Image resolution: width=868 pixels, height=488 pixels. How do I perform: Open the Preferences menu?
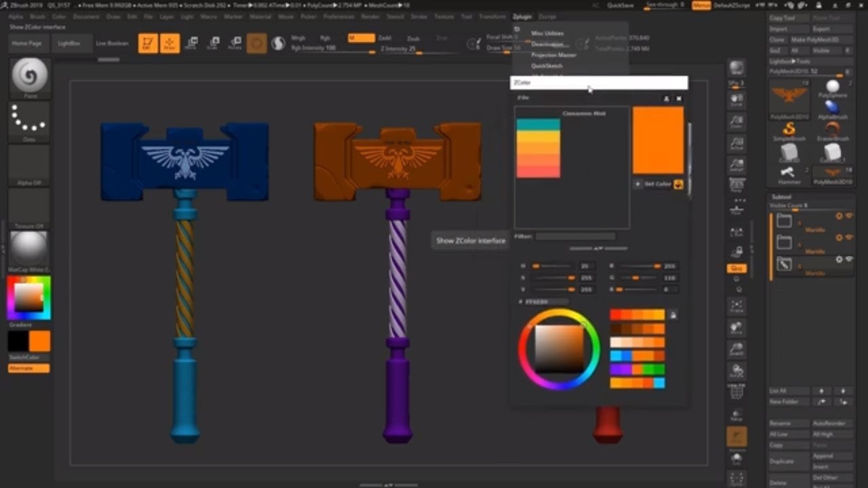click(x=338, y=16)
